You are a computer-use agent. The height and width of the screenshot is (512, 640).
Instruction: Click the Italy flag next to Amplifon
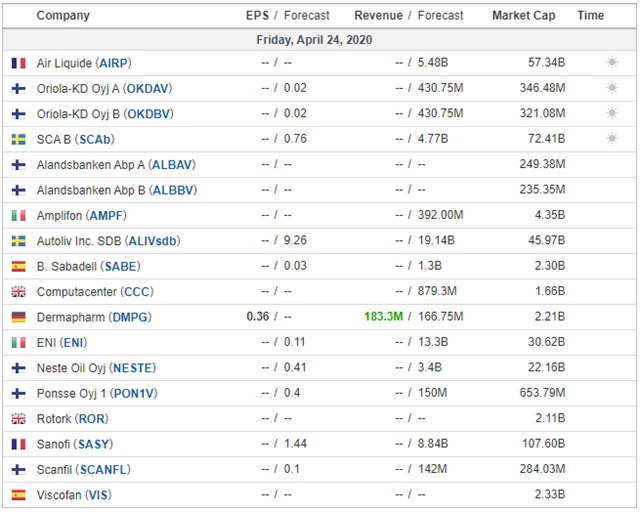point(18,215)
